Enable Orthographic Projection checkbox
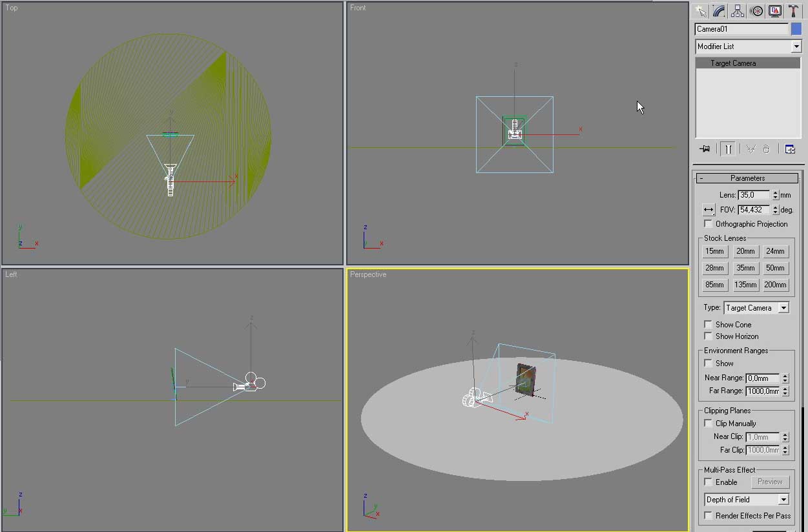 coord(709,224)
